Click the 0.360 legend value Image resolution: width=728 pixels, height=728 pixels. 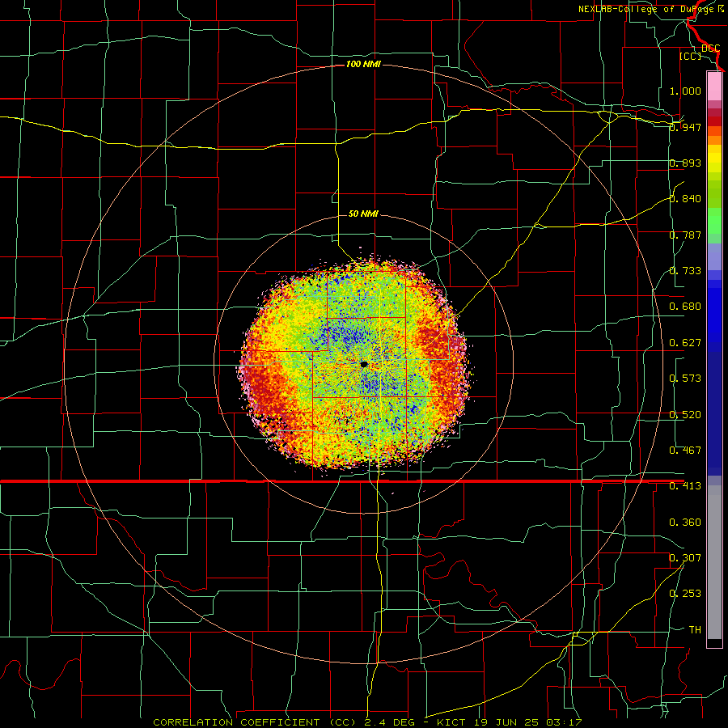click(x=685, y=523)
